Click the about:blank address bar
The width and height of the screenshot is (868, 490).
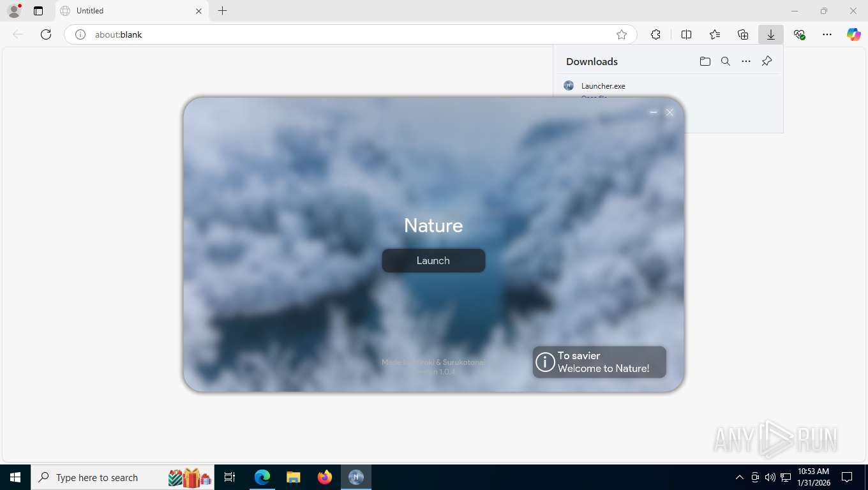click(x=350, y=34)
